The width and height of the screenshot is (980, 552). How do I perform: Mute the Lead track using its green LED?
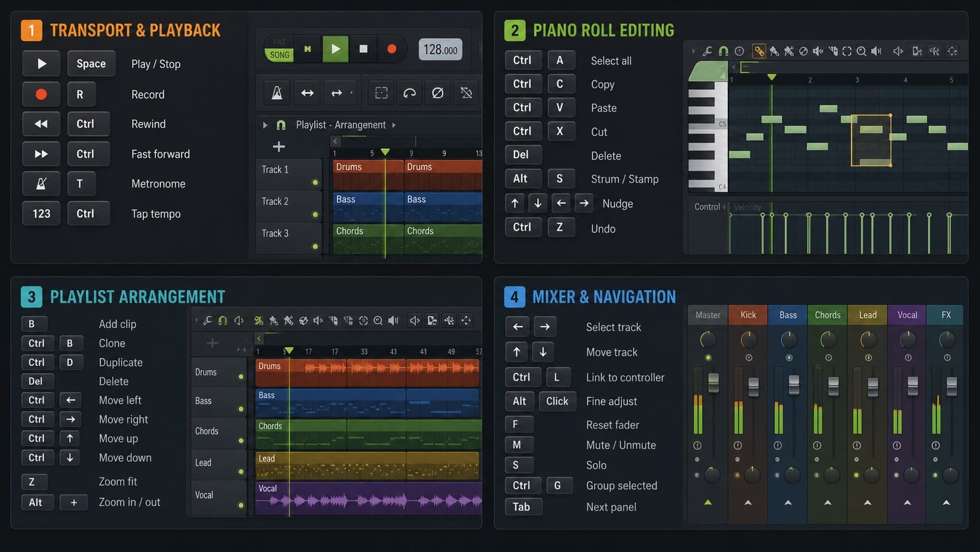(x=241, y=472)
